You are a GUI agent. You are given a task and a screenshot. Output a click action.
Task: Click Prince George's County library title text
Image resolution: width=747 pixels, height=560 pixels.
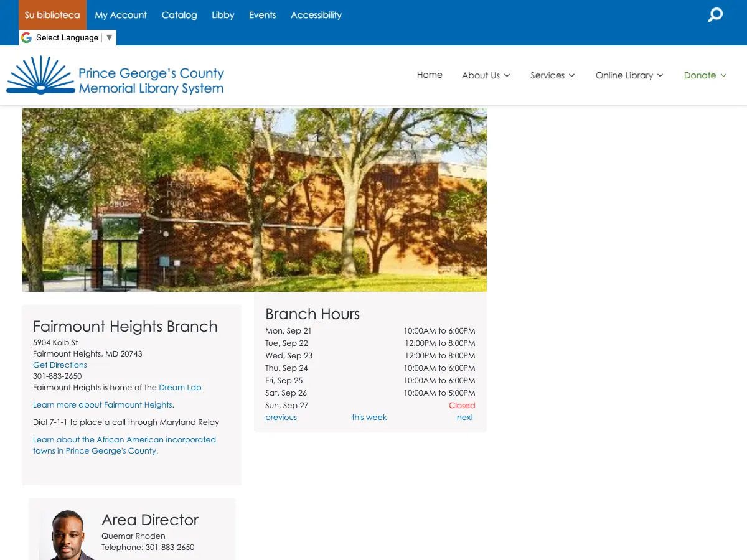click(x=151, y=81)
